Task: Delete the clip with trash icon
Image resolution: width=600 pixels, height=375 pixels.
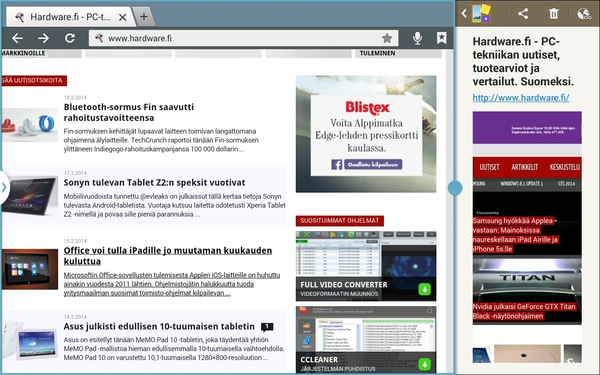Action: (553, 14)
